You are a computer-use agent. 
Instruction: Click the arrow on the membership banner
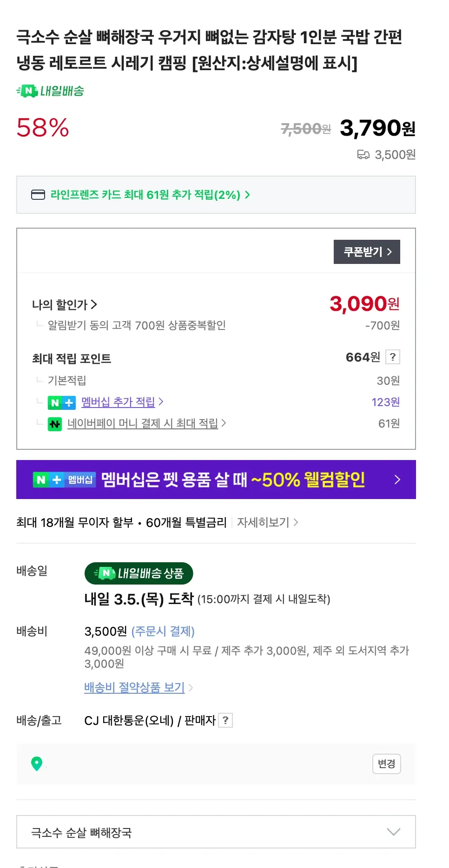pos(397,480)
